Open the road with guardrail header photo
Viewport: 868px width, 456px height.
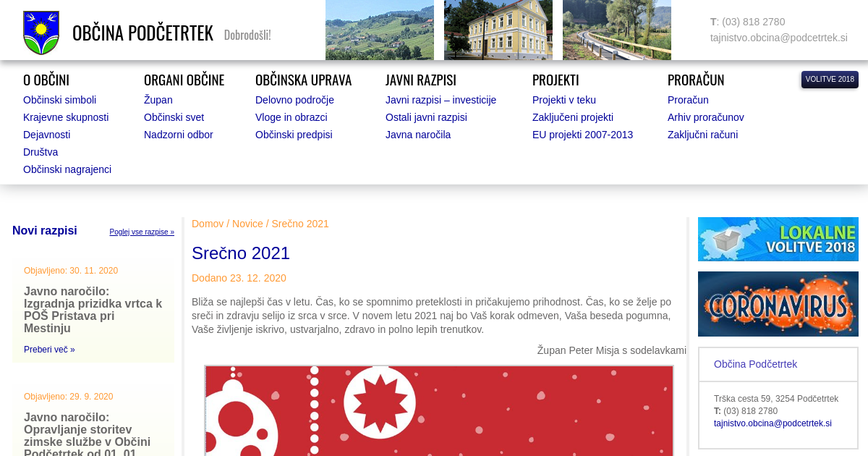[x=617, y=30]
